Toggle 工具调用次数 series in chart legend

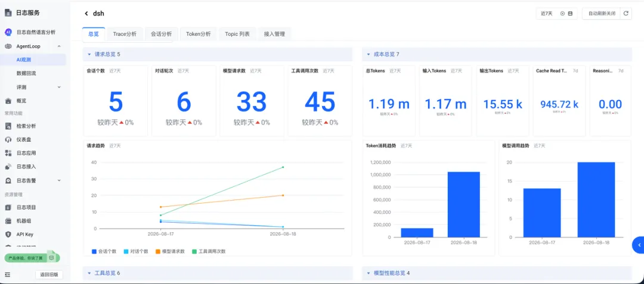[208, 251]
